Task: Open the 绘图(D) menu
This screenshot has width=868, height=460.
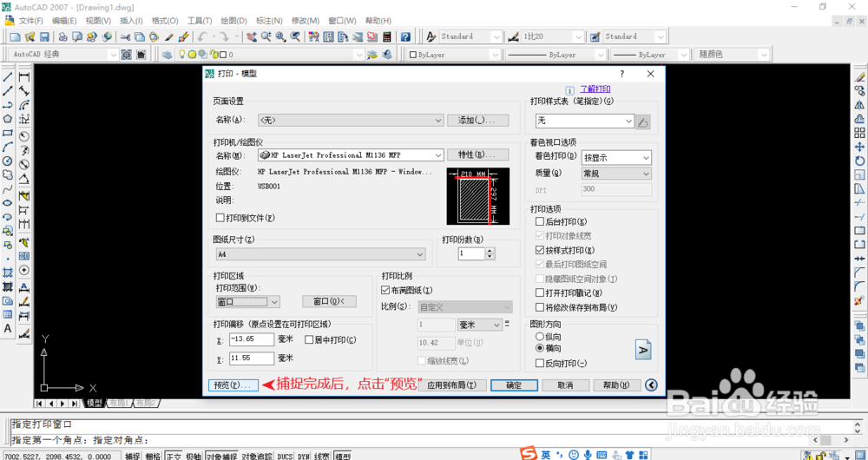Action: tap(233, 21)
